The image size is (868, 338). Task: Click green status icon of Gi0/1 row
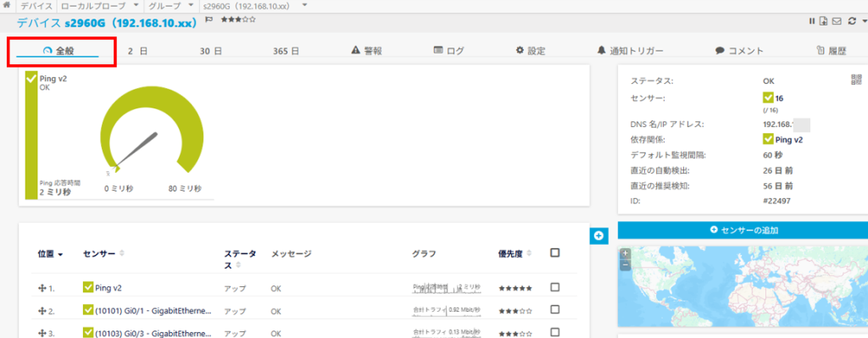88,310
